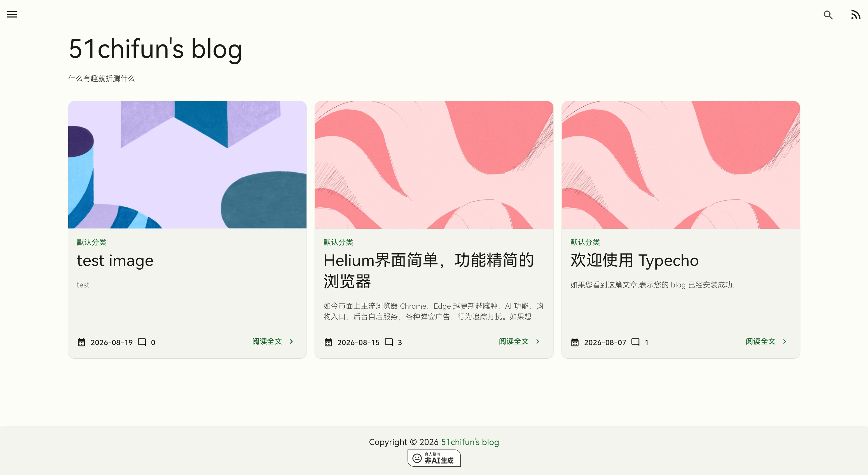868x475 pixels.
Task: Click the excerpt starting 如今市面上主流浏览器
Action: click(433, 311)
